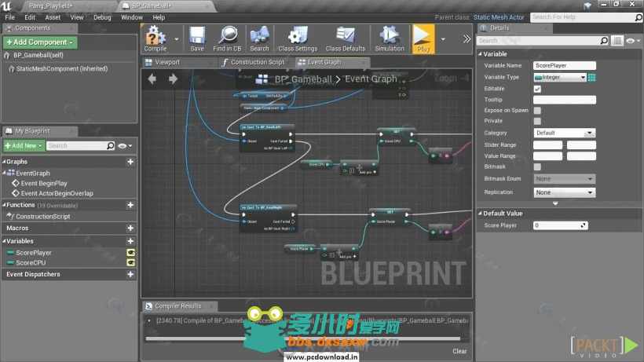
Task: Enable the Bitmask checkbox
Action: tap(537, 166)
